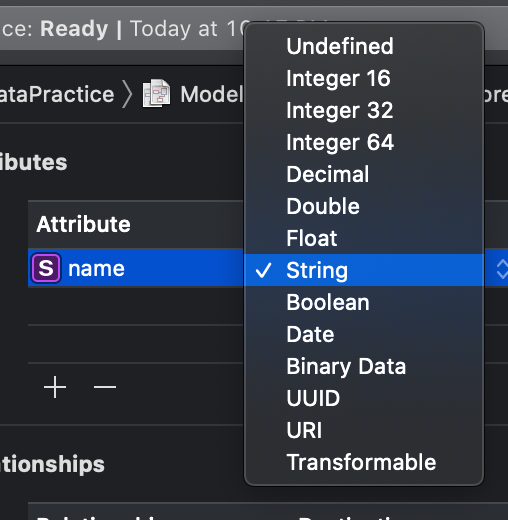Pick Decimal as attribute type
Screen dimensions: 508x520
tap(364, 174)
